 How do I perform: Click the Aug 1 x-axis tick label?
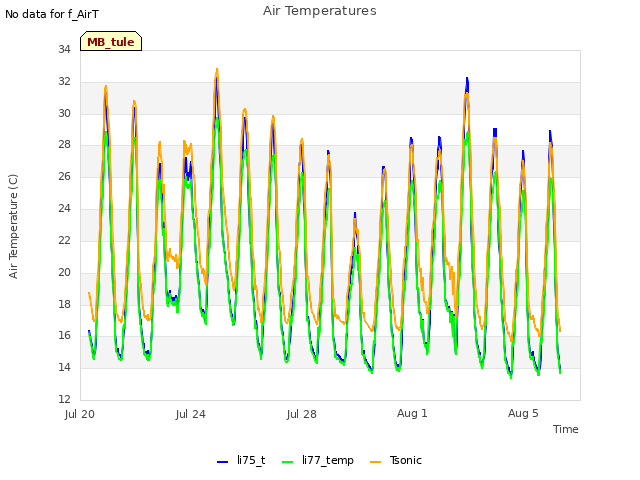click(x=412, y=413)
